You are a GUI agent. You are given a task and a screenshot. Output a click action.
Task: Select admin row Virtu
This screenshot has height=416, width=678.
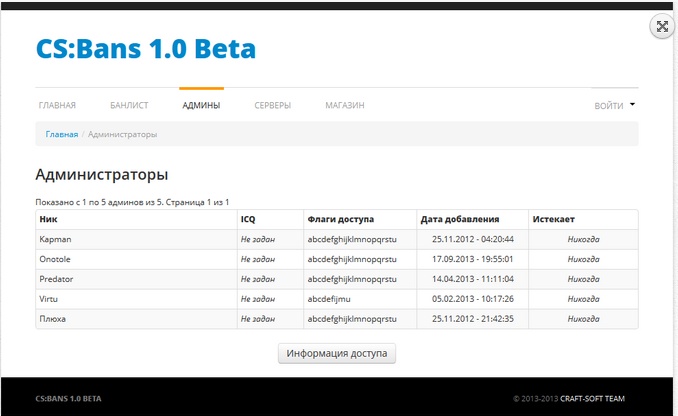[x=337, y=299]
